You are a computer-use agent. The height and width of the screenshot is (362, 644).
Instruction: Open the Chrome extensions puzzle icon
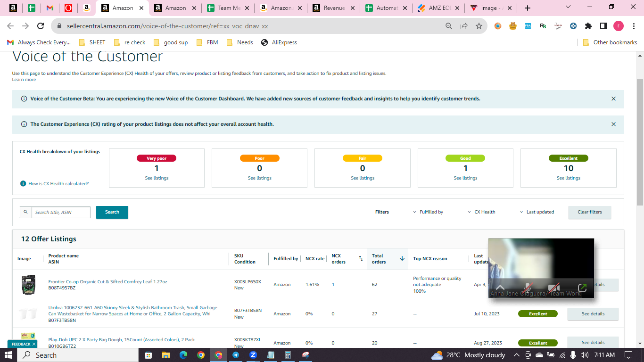[x=588, y=26]
